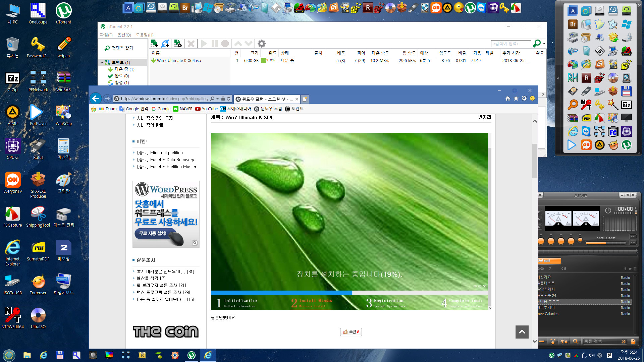Click blue install progress bar in screenshot image
644x362 pixels.
[x=282, y=293]
